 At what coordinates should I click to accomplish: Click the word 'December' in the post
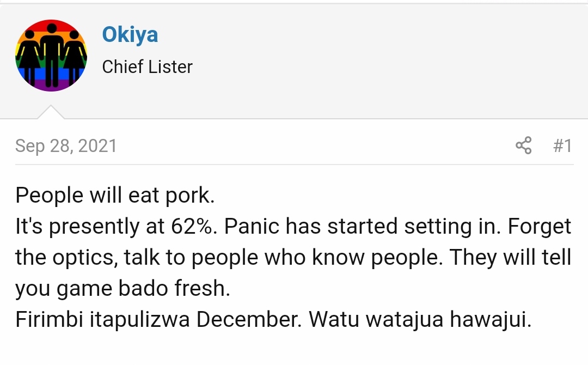click(x=249, y=320)
